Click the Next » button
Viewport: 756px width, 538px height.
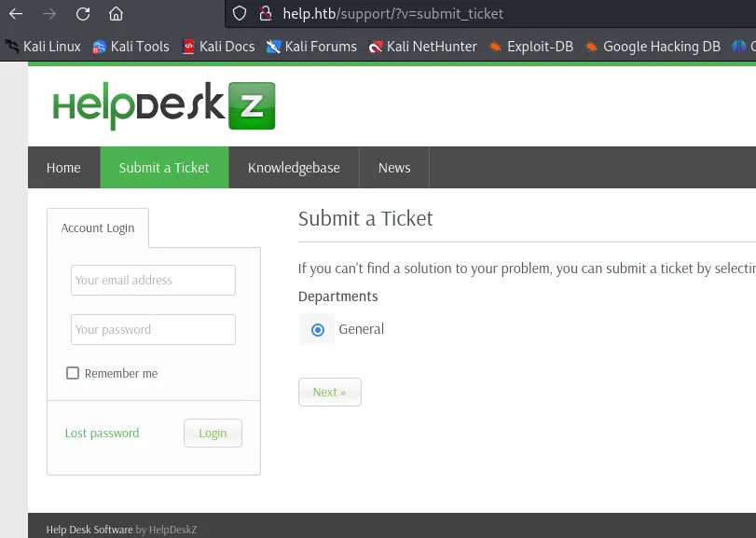[x=330, y=392]
